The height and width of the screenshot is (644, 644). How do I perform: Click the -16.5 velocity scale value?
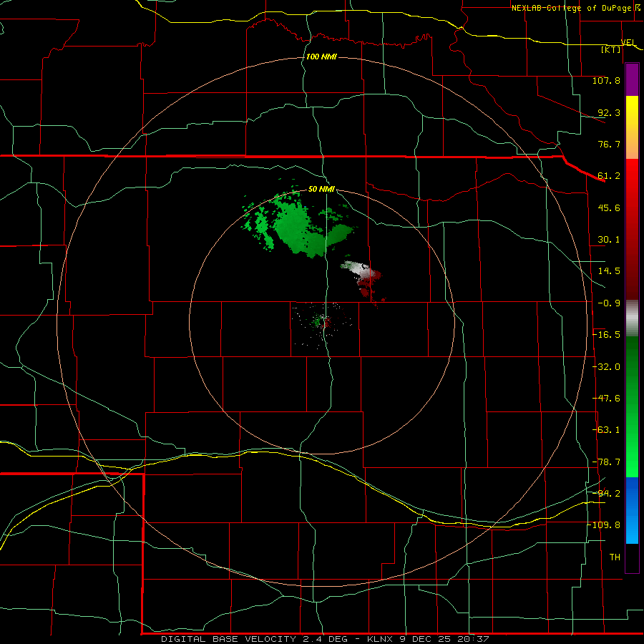pyautogui.click(x=606, y=335)
